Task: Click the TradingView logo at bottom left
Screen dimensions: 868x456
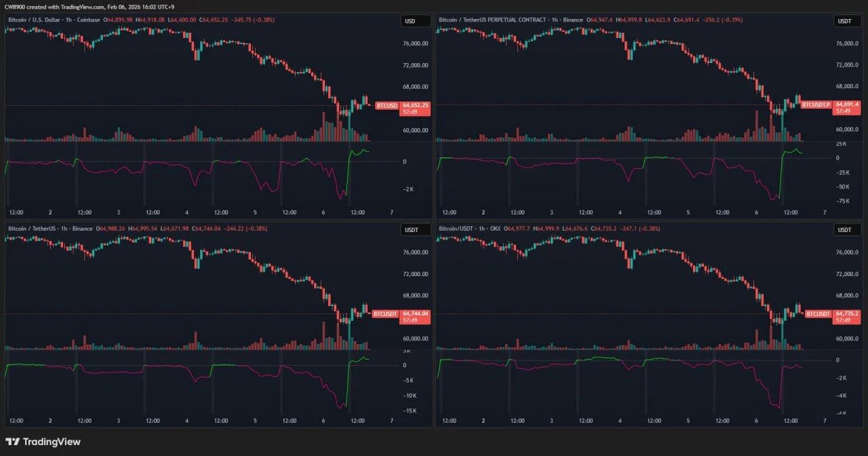Action: [x=43, y=442]
